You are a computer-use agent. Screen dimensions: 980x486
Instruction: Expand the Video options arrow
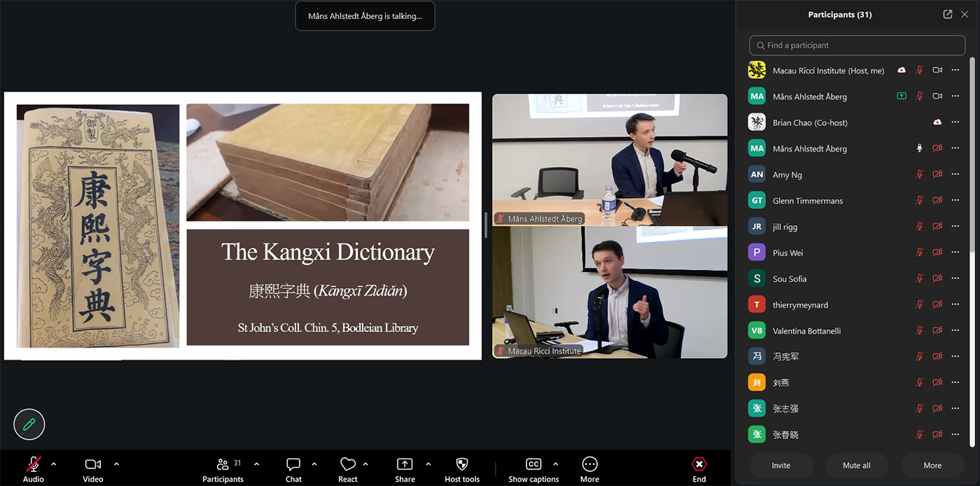(x=116, y=464)
